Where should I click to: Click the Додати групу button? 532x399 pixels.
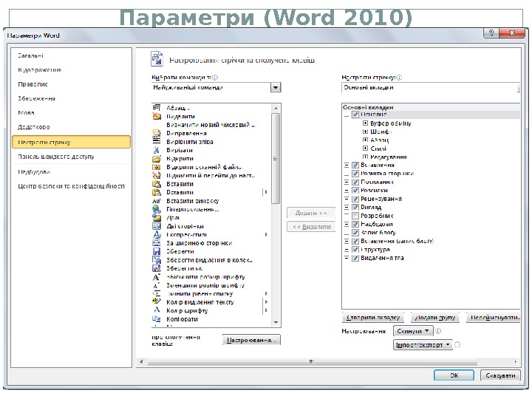[x=435, y=318]
